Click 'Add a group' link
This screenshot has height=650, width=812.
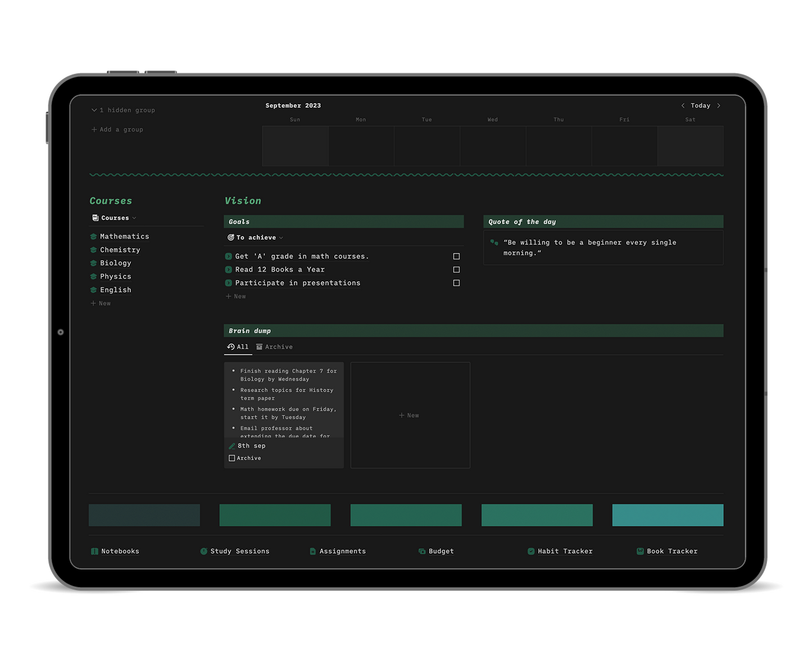tap(117, 129)
